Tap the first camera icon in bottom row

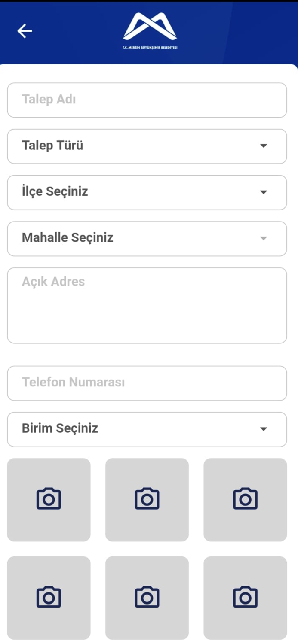(x=49, y=597)
